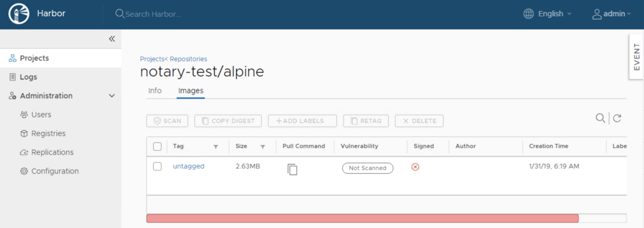Click the admin user profile icon

pos(597,14)
